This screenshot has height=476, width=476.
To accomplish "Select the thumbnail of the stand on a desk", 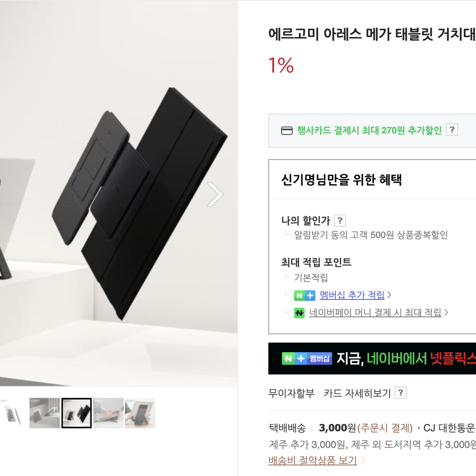I will pyautogui.click(x=44, y=413).
